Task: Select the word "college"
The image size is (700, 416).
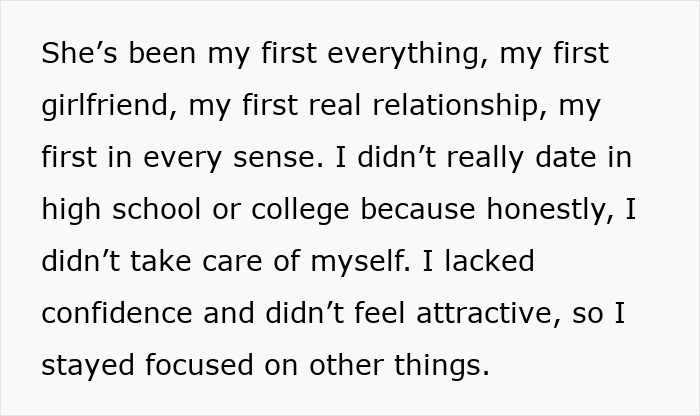Action: point(300,211)
